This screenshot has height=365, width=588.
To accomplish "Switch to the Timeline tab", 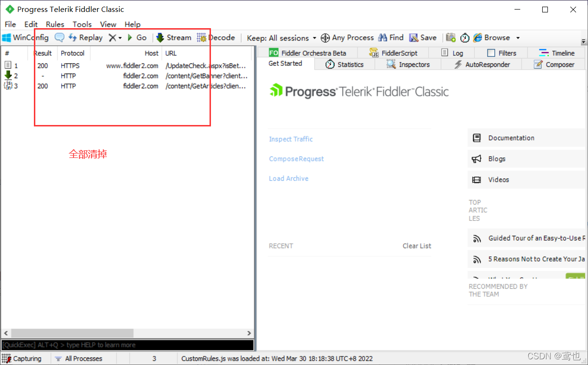I will click(x=556, y=53).
